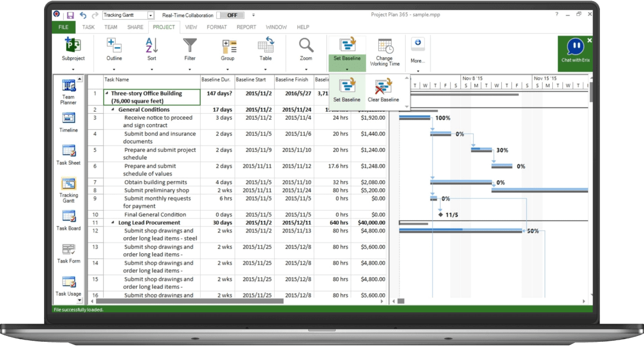
Task: Switch to the SHARE ribbon tab
Action: [135, 27]
